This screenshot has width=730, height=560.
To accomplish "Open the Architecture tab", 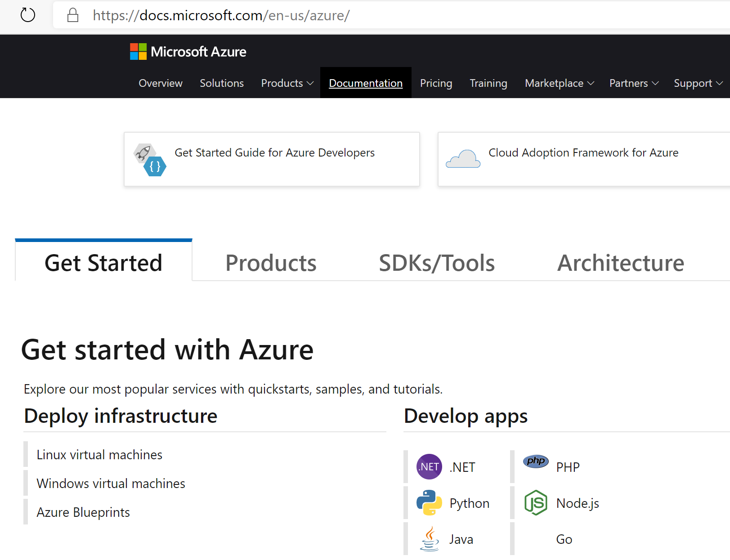I will coord(621,263).
